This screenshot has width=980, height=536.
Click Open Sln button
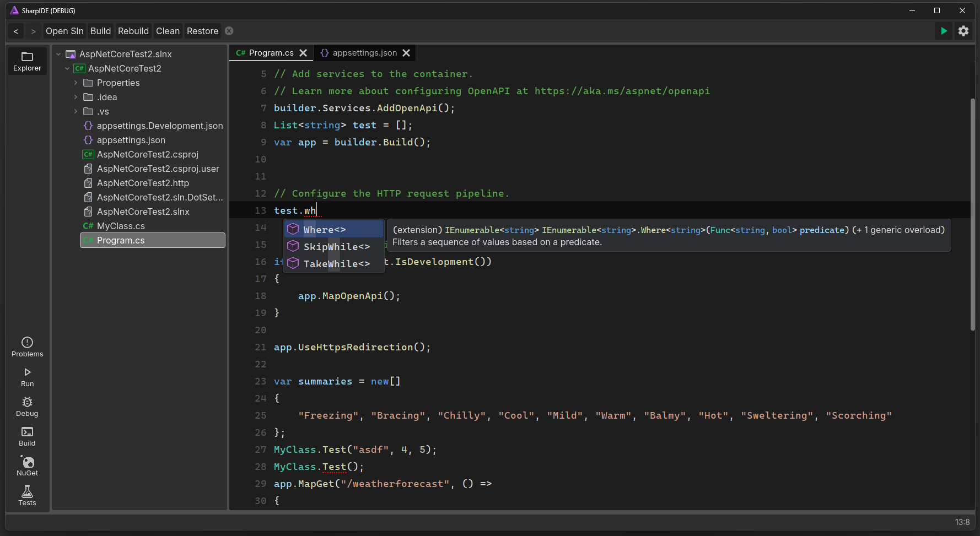pos(64,31)
